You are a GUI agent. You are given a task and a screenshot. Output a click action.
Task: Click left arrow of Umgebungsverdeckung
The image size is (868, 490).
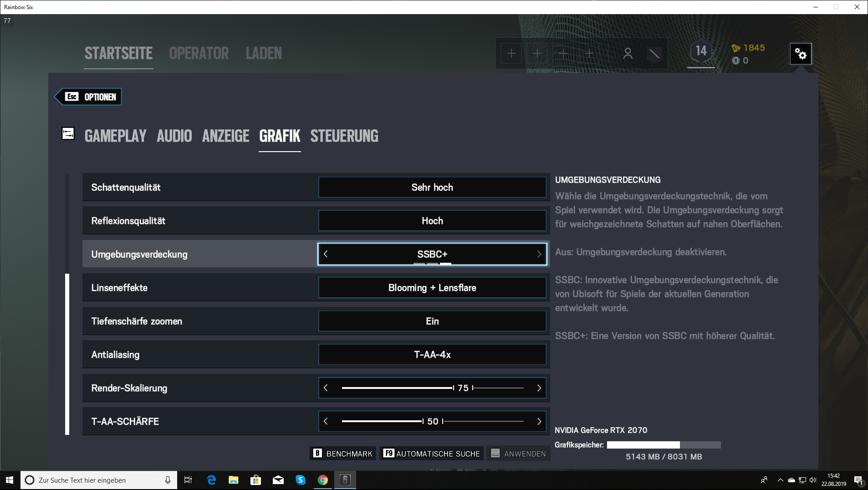coord(326,254)
